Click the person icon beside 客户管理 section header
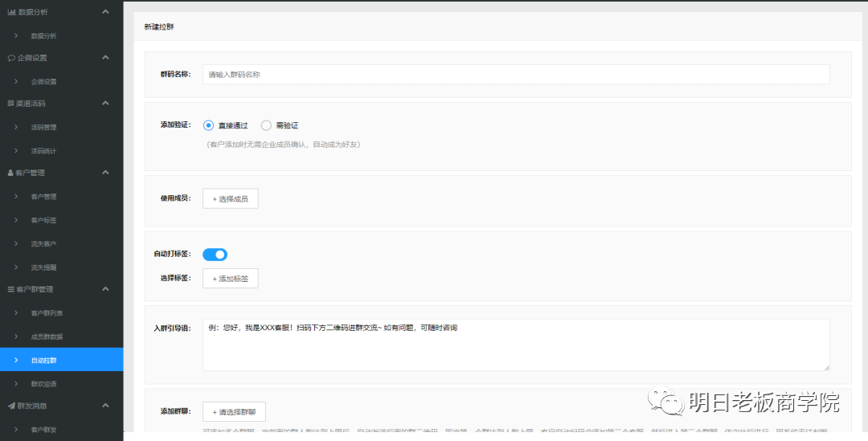 pos(10,173)
